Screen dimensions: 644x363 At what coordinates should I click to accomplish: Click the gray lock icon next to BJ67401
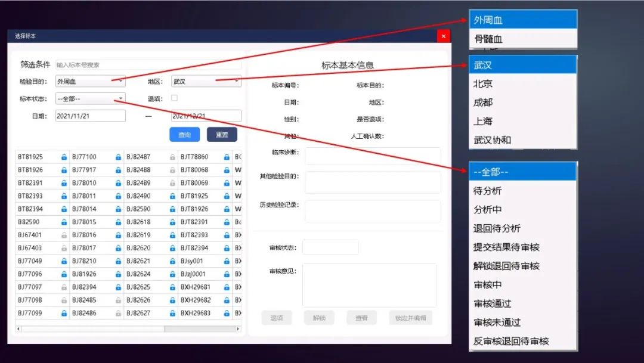coord(64,235)
